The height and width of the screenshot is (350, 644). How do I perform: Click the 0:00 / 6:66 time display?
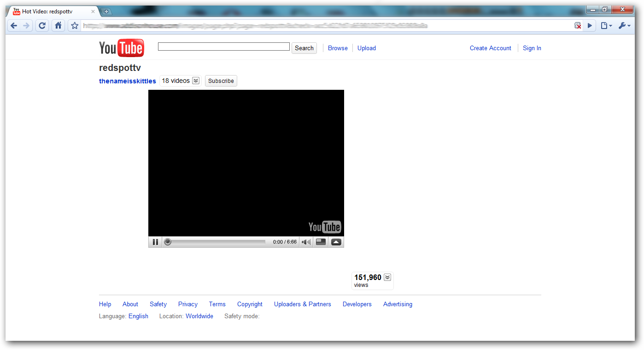point(285,242)
